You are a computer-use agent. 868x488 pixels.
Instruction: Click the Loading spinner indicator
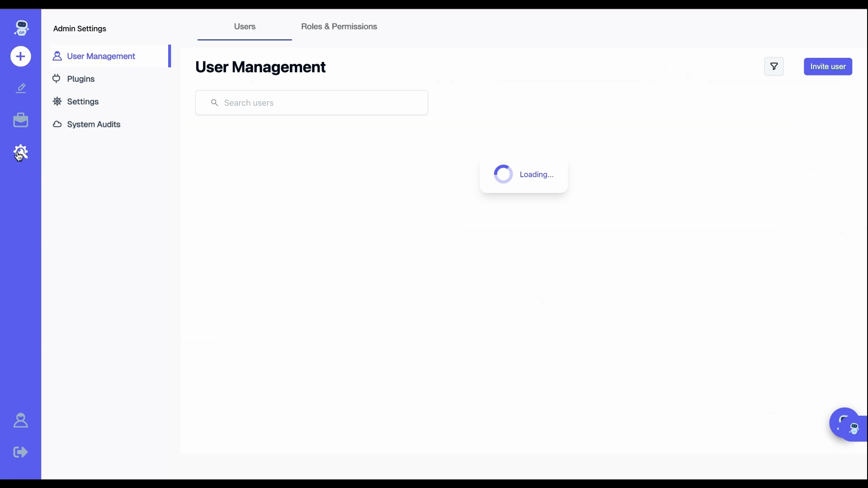pyautogui.click(x=503, y=174)
